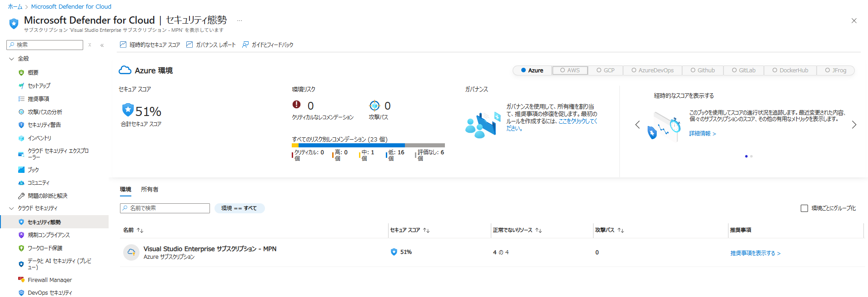Open 攻撃パスの分析 from the sidebar
Screen dimensions: 868x297
tap(45, 112)
